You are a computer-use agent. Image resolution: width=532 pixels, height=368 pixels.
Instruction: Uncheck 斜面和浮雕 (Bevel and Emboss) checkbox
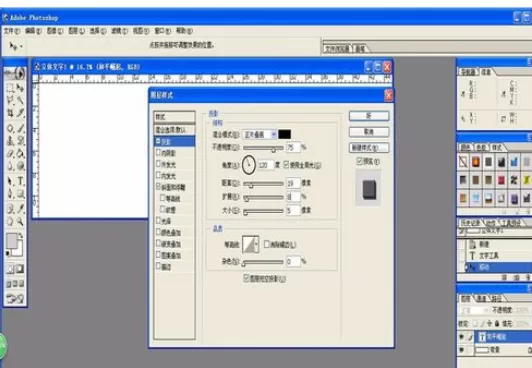point(158,187)
